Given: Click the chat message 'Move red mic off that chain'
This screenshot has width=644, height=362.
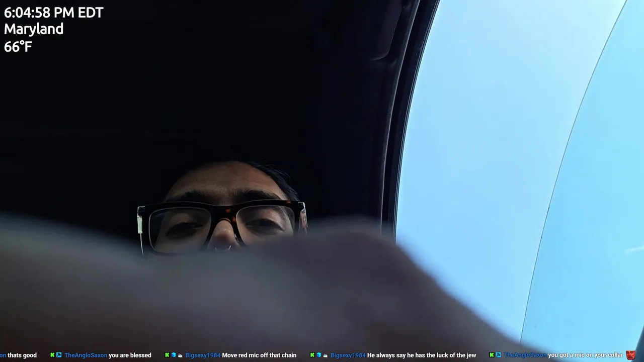Looking at the screenshot, I should tap(259, 355).
